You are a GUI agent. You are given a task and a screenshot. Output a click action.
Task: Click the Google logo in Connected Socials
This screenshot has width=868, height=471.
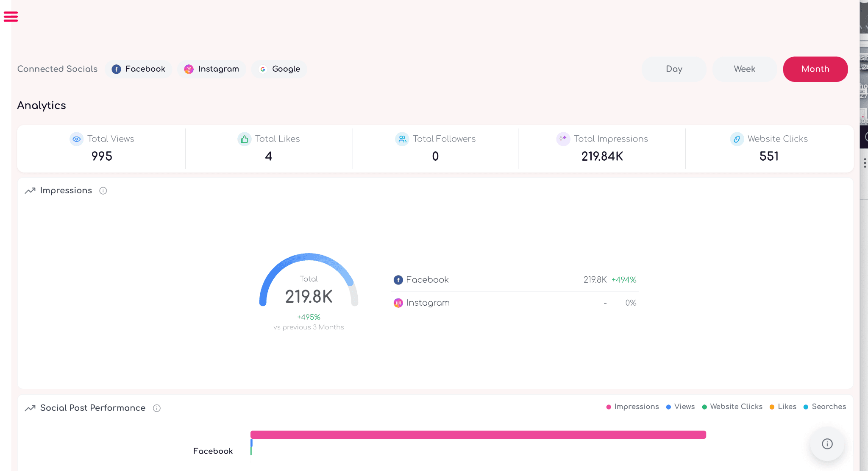[x=263, y=69]
